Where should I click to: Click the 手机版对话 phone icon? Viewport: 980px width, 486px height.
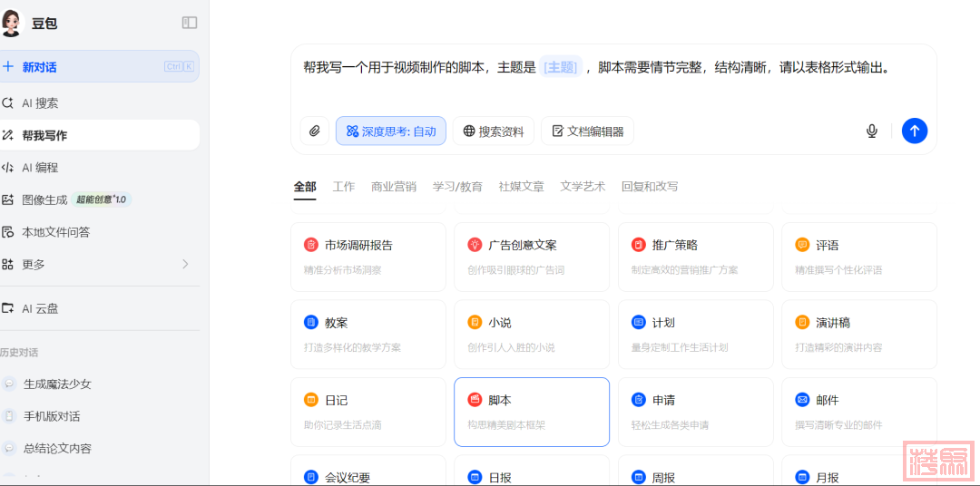click(x=9, y=416)
